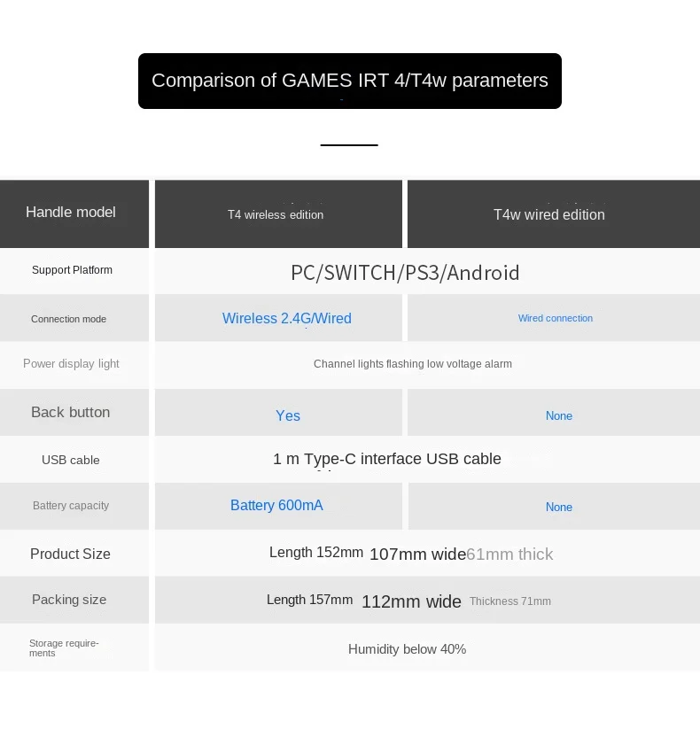
Task: Click None in the Battery capacity row
Action: pyautogui.click(x=559, y=507)
